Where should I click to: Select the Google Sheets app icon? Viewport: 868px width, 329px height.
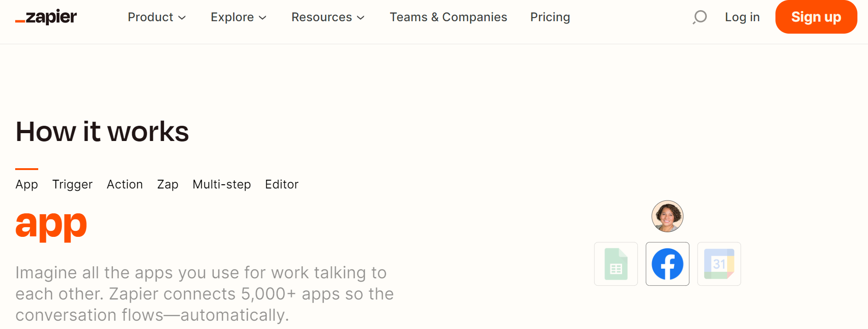click(616, 264)
